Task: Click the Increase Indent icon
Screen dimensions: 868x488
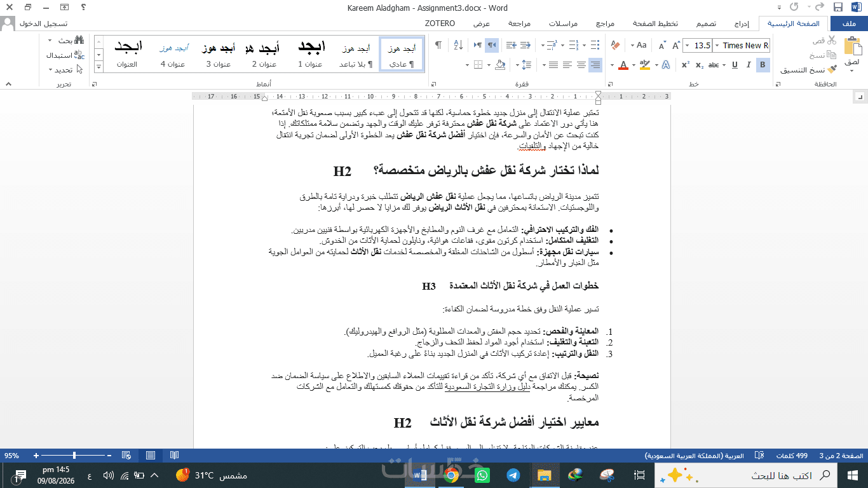Action: click(511, 45)
